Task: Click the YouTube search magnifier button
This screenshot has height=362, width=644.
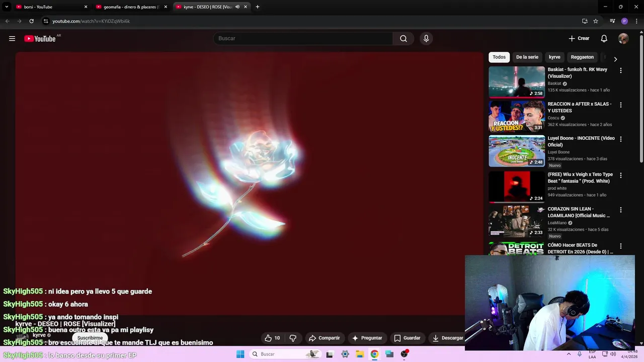Action: [x=404, y=39]
